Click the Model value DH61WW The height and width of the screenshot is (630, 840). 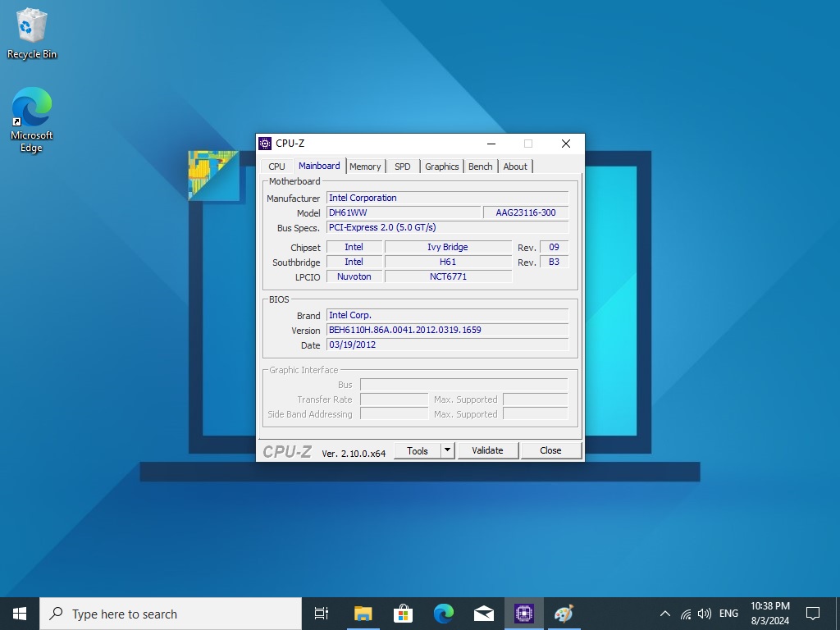point(404,212)
